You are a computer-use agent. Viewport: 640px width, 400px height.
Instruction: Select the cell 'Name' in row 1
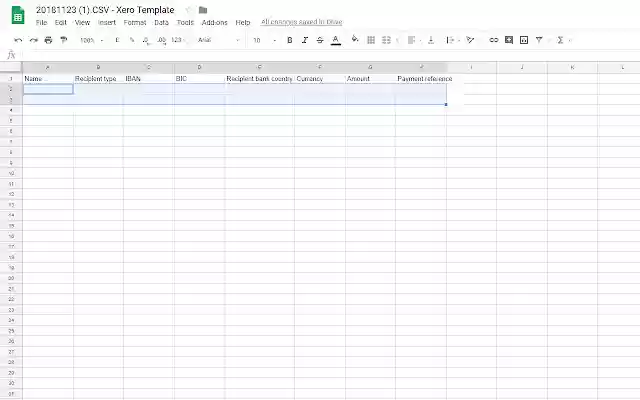tap(48, 79)
